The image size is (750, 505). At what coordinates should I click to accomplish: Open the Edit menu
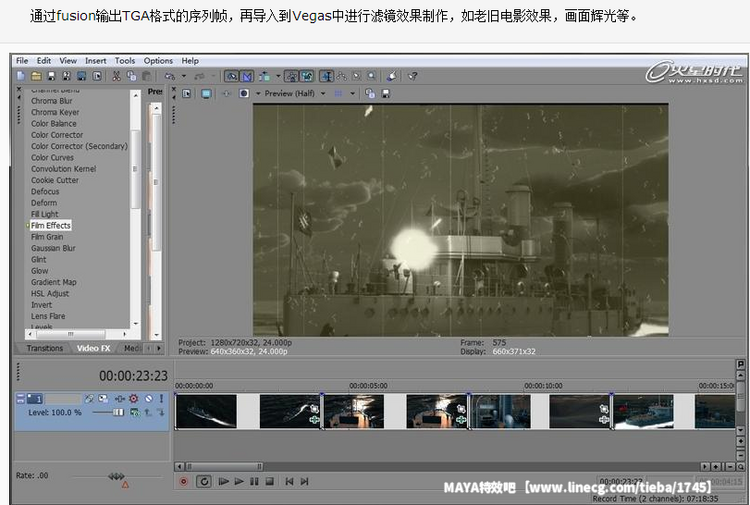[x=44, y=61]
